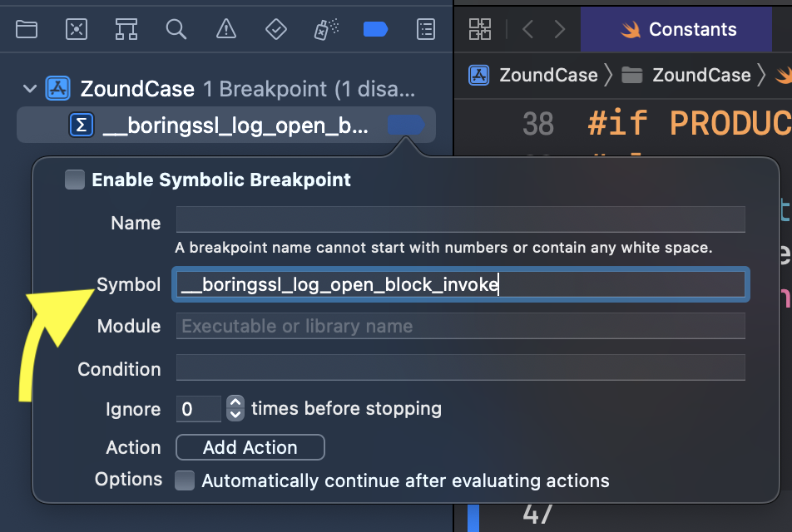Click the Ignore count stepper arrows
This screenshot has height=532, width=792.
(x=235, y=409)
